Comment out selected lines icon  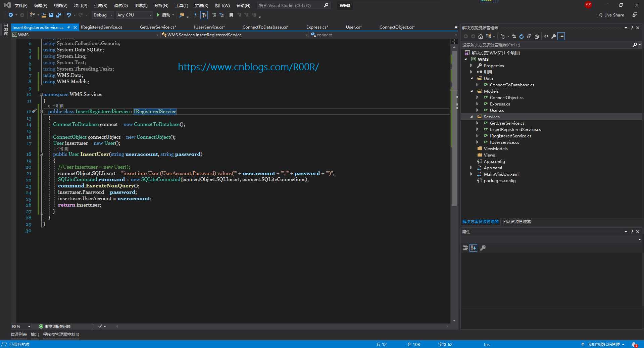pyautogui.click(x=214, y=15)
